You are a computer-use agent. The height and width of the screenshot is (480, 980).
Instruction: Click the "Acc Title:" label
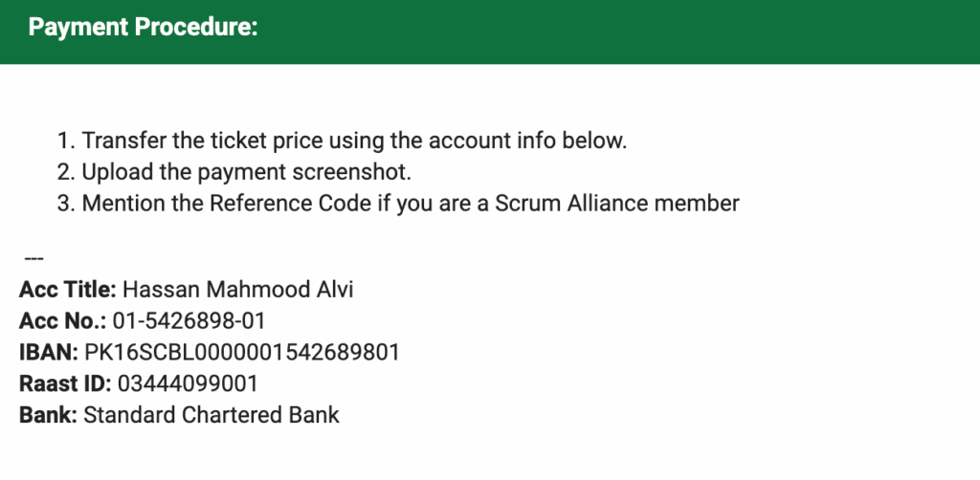pos(68,290)
